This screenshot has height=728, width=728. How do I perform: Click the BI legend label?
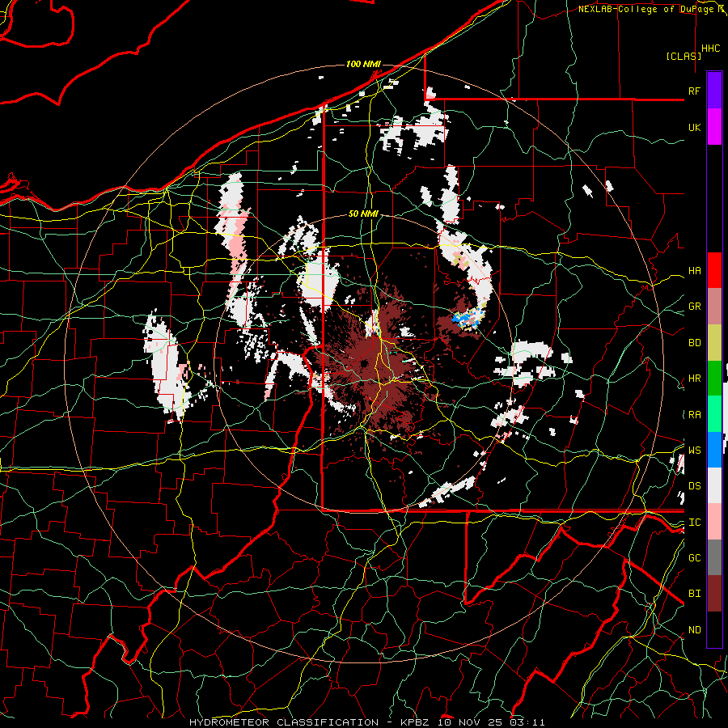tap(694, 594)
